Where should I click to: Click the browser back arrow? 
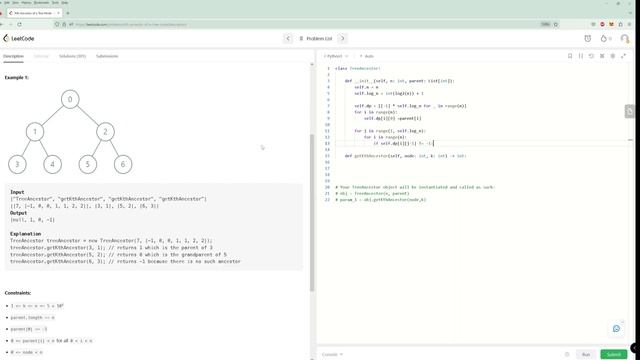click(x=2, y=24)
